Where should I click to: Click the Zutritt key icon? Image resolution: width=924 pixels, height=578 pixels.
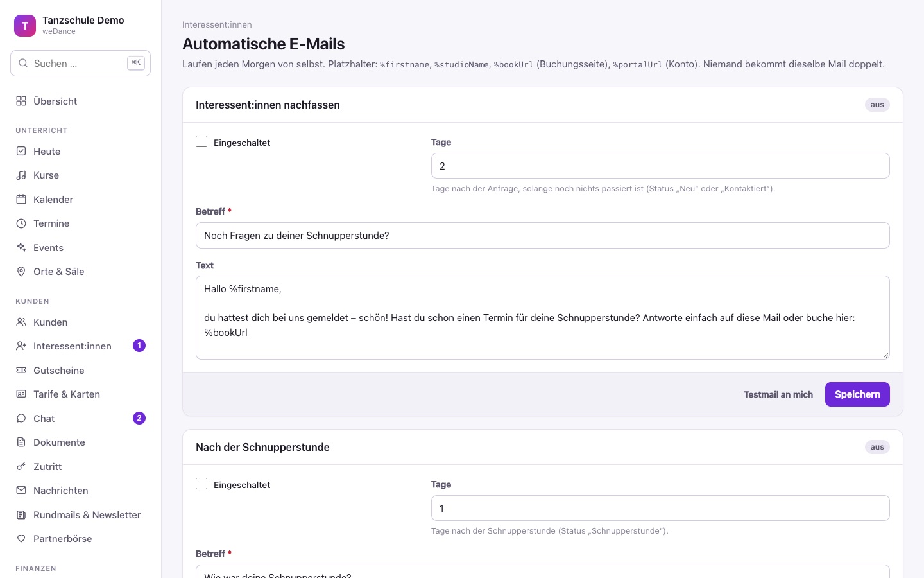tap(21, 466)
